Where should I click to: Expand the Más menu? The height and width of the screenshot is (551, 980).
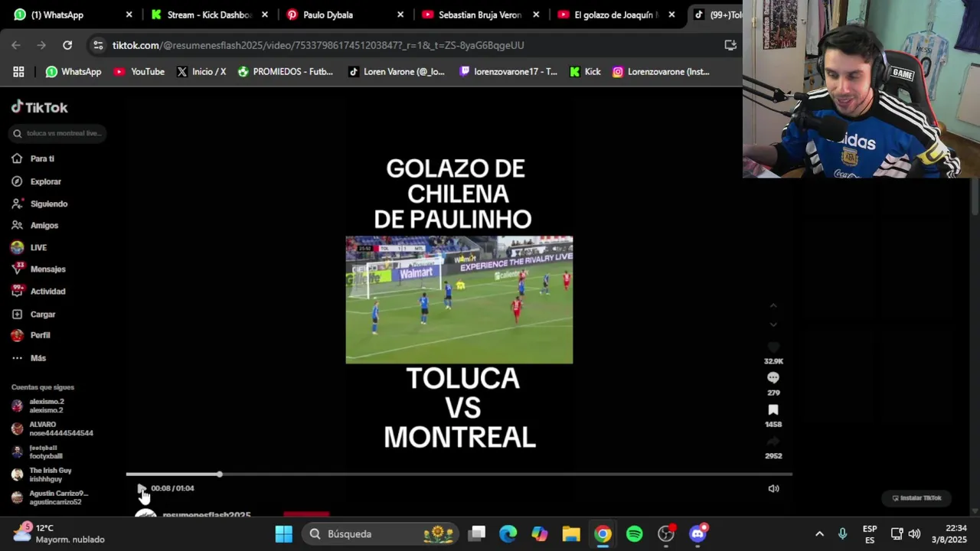click(x=29, y=357)
